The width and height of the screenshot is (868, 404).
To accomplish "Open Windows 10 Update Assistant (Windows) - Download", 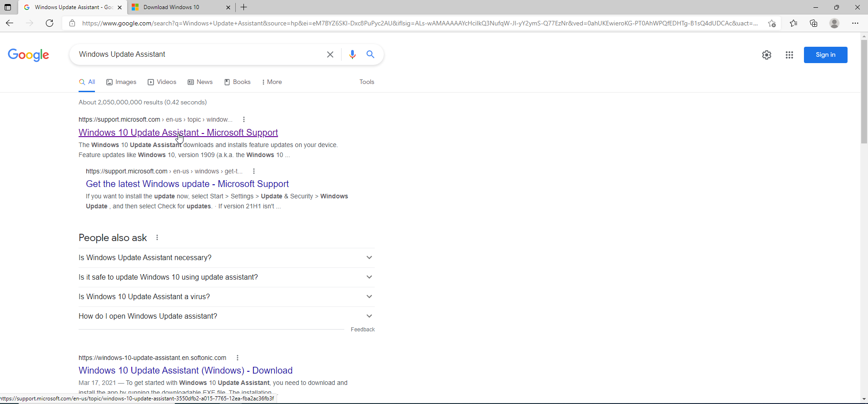I will click(x=185, y=370).
